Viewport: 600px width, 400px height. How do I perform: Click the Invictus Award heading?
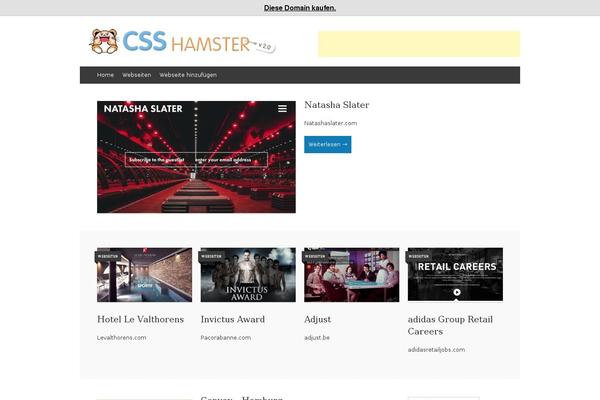[x=233, y=319]
